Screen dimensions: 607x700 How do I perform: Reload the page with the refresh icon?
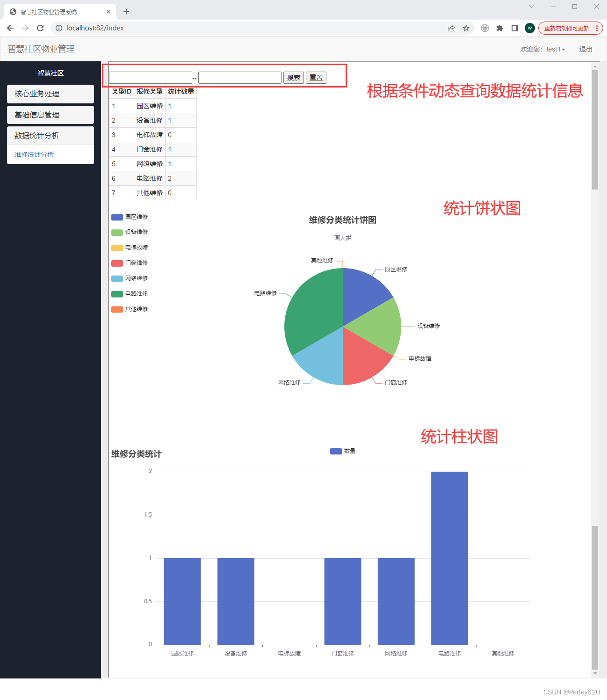40,28
